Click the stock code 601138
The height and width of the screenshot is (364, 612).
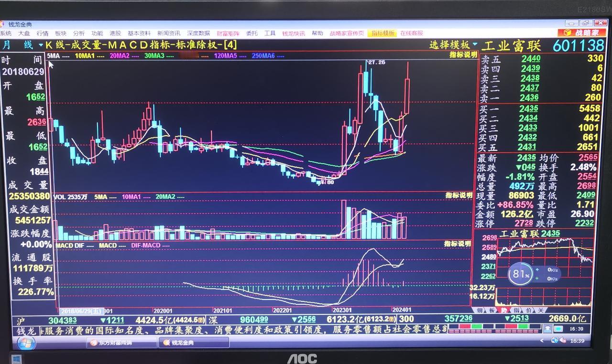(579, 46)
